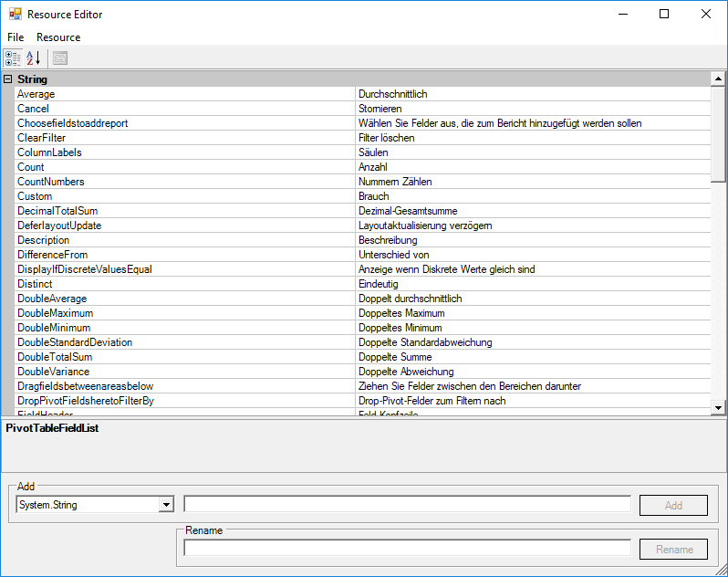Click the vertical scrollbar thumb
The image size is (728, 577).
click(718, 134)
